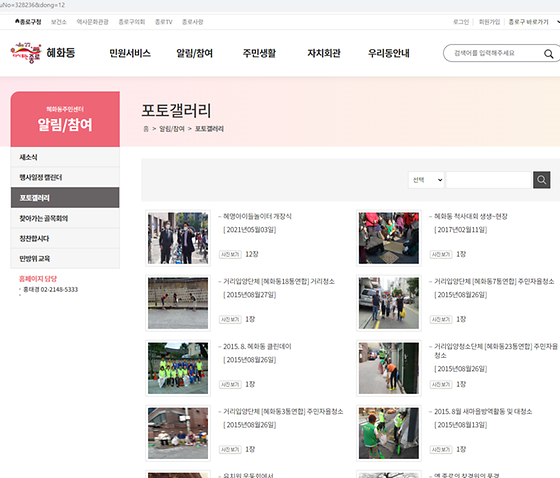
Task: Select 행사일정 캘린더 in the sidebar
Action: click(x=65, y=177)
